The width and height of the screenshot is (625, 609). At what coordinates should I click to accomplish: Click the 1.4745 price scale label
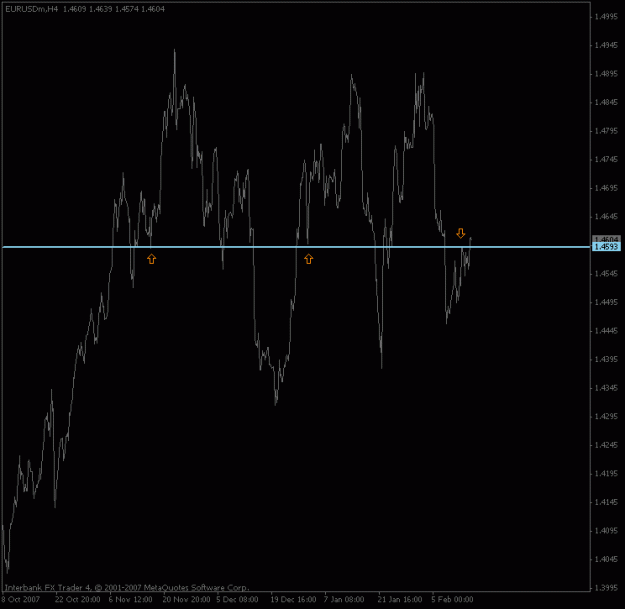tap(606, 159)
